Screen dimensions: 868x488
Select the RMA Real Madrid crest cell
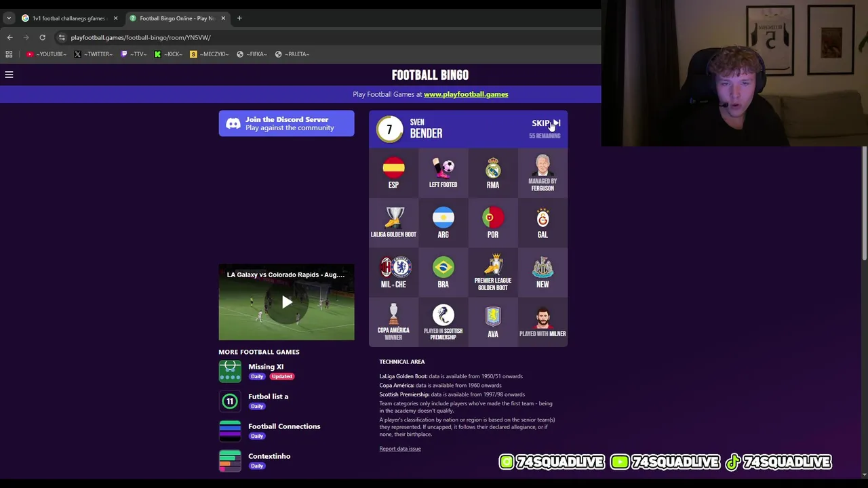[x=493, y=173]
